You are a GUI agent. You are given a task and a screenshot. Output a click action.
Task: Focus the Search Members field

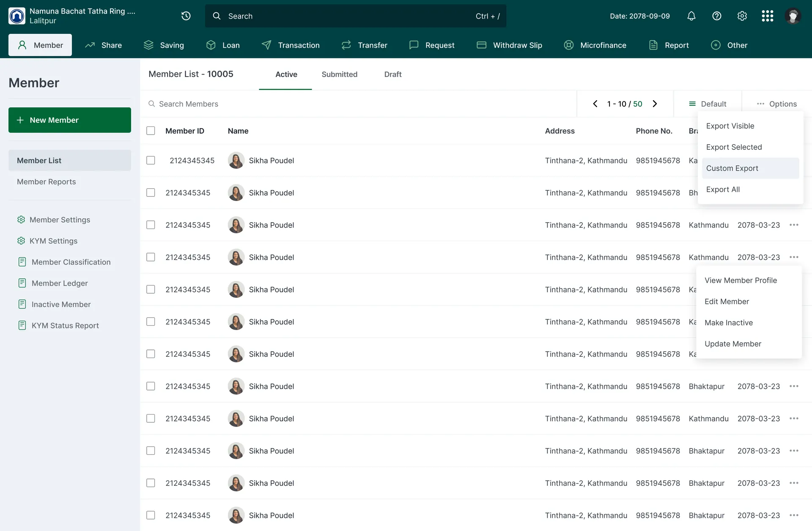[359, 104]
